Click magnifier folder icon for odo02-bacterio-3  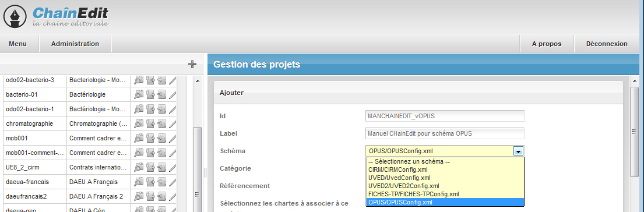139,80
